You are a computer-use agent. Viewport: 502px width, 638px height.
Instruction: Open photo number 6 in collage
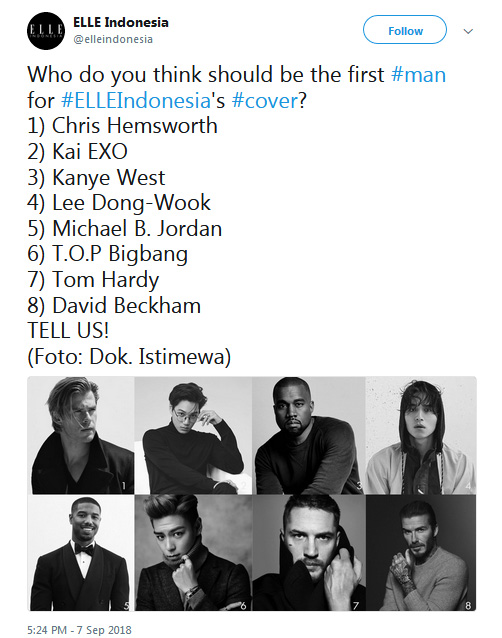(193, 553)
